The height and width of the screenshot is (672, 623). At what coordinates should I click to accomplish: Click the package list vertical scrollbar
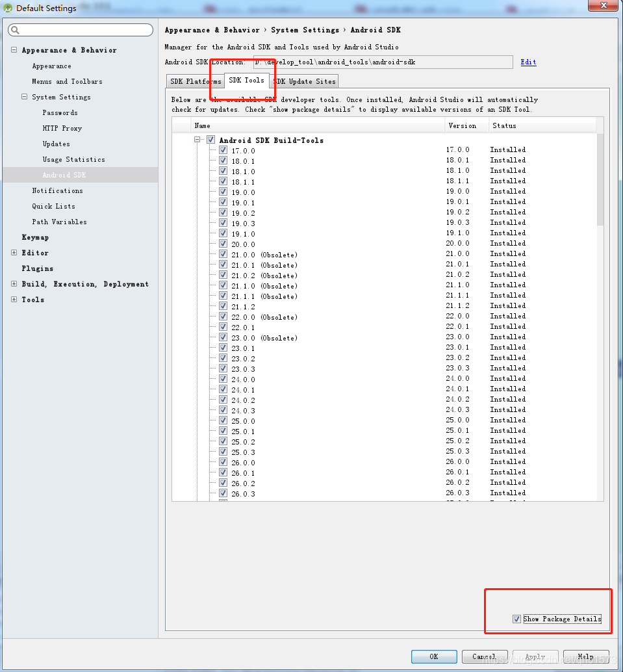[600, 180]
